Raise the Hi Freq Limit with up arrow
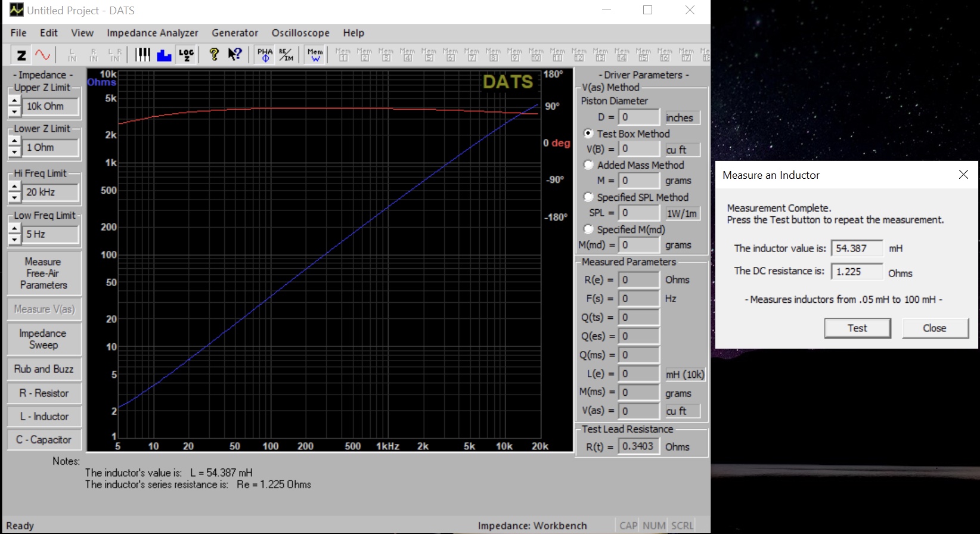The image size is (980, 534). pyautogui.click(x=14, y=187)
